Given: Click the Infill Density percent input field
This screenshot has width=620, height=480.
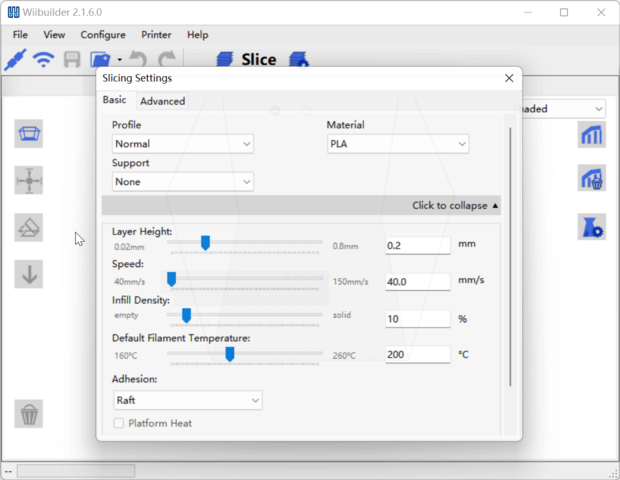Looking at the screenshot, I should point(417,319).
